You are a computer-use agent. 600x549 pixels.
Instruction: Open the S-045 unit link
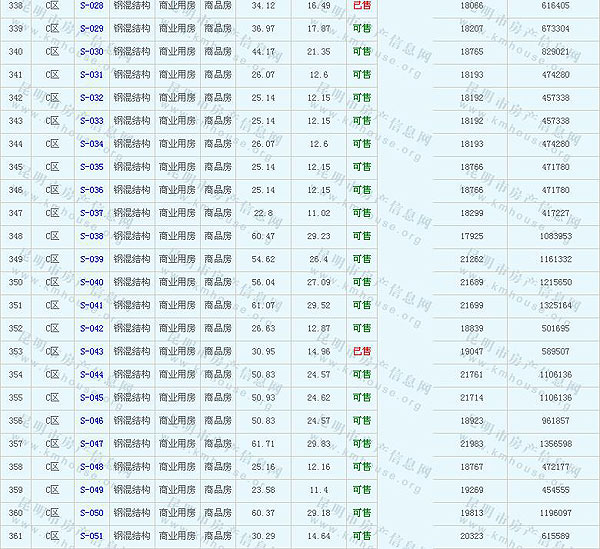pyautogui.click(x=90, y=398)
